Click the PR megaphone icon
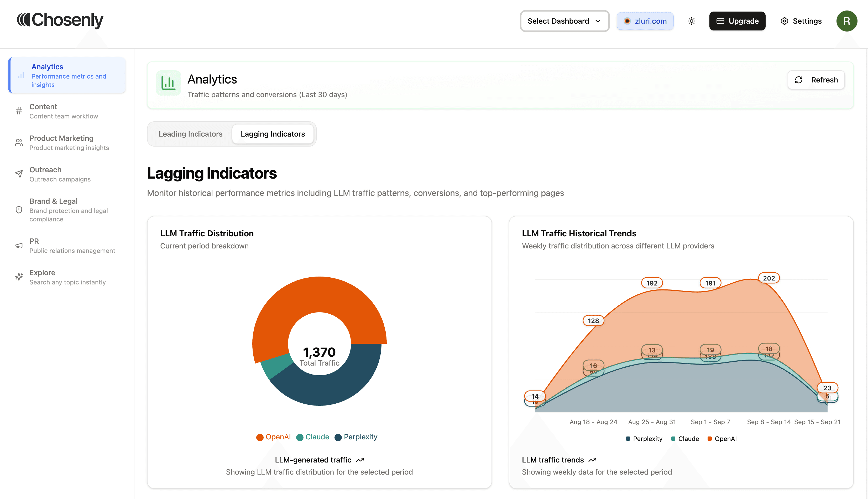This screenshot has width=868, height=499. pyautogui.click(x=19, y=245)
